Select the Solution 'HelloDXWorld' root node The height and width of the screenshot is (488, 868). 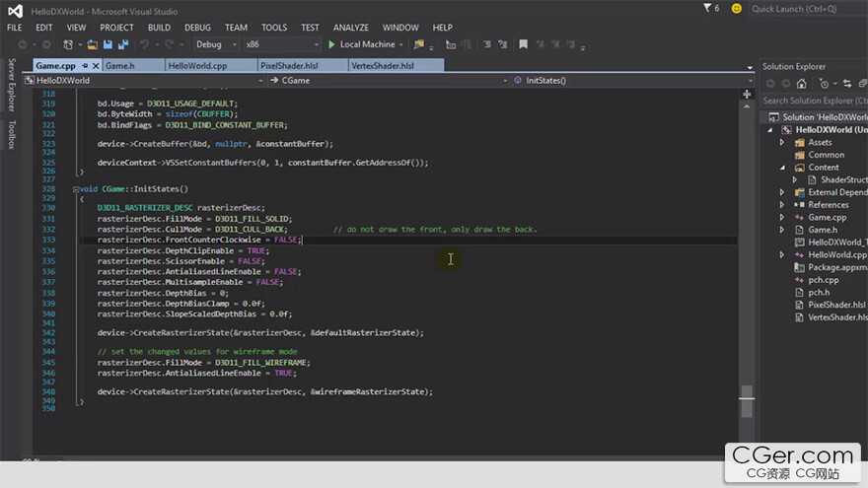point(825,117)
